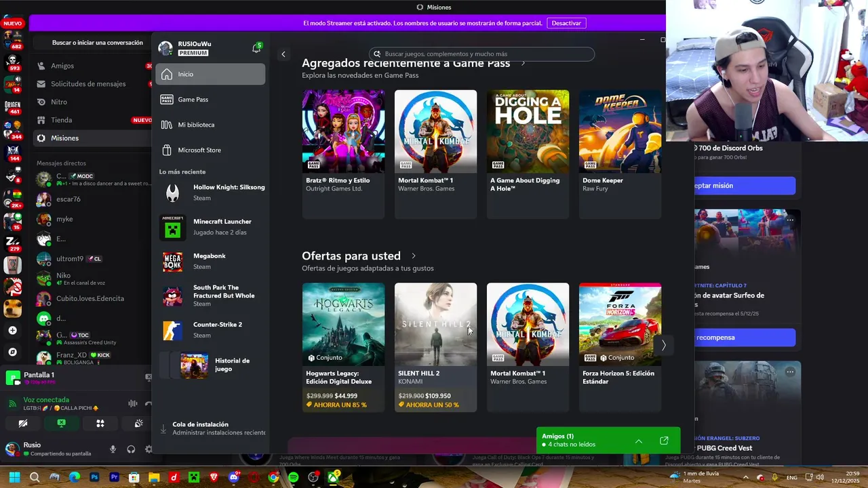Open Discord Nitro page
The height and width of the screenshot is (488, 868).
point(93,102)
